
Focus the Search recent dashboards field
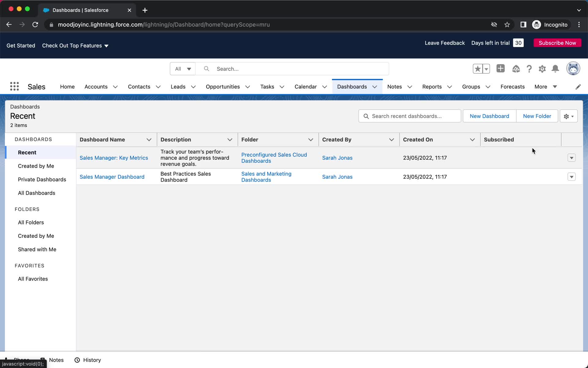click(409, 116)
